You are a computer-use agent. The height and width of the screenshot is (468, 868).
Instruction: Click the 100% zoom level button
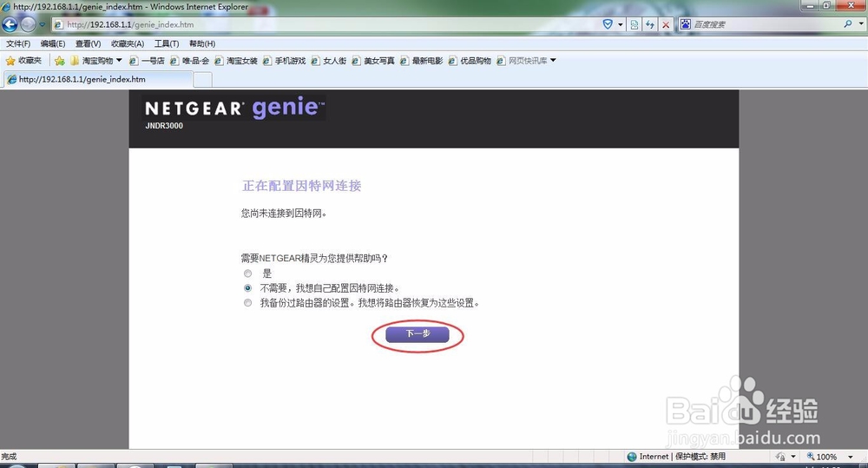click(x=822, y=457)
